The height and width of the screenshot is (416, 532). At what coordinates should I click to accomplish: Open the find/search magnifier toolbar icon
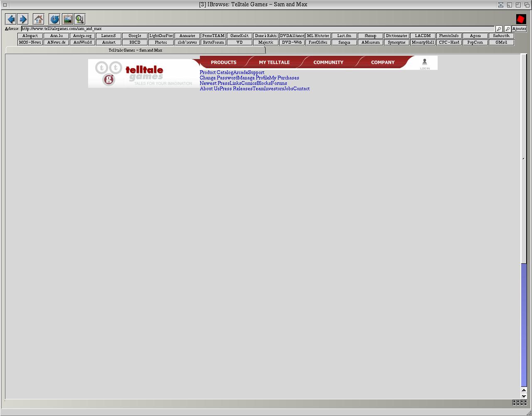coord(80,19)
